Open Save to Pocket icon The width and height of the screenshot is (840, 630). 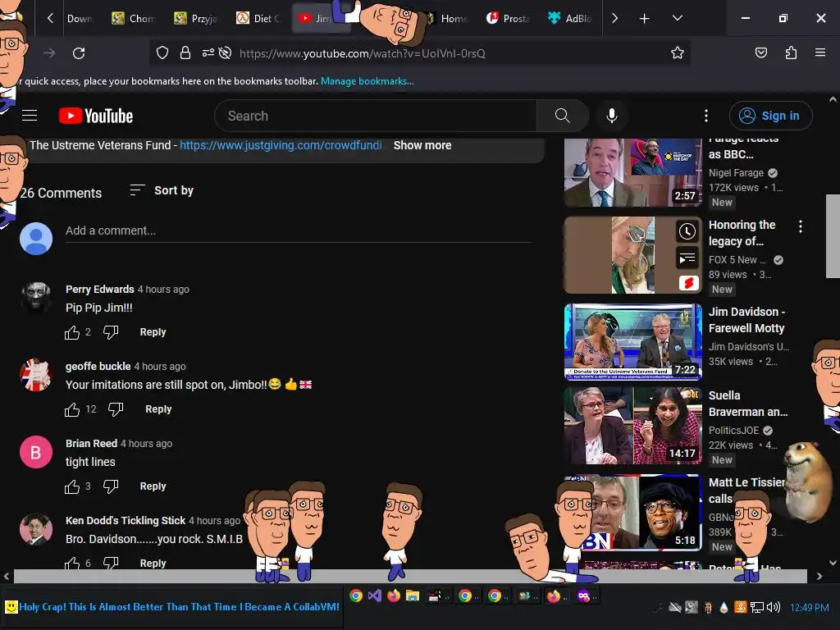(760, 53)
